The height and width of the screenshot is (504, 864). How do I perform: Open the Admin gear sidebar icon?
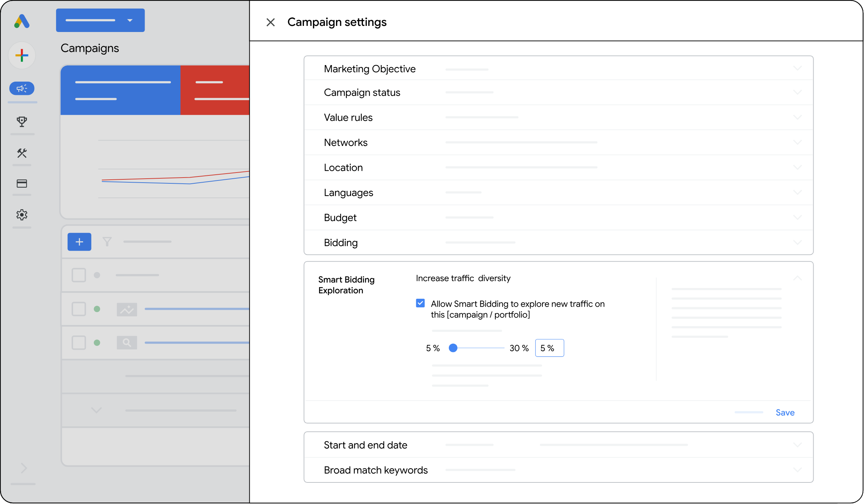(22, 215)
